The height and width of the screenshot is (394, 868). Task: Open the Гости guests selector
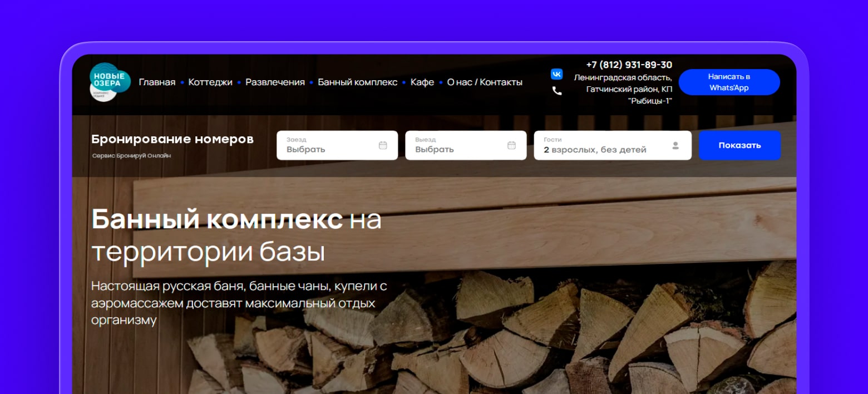coord(613,145)
